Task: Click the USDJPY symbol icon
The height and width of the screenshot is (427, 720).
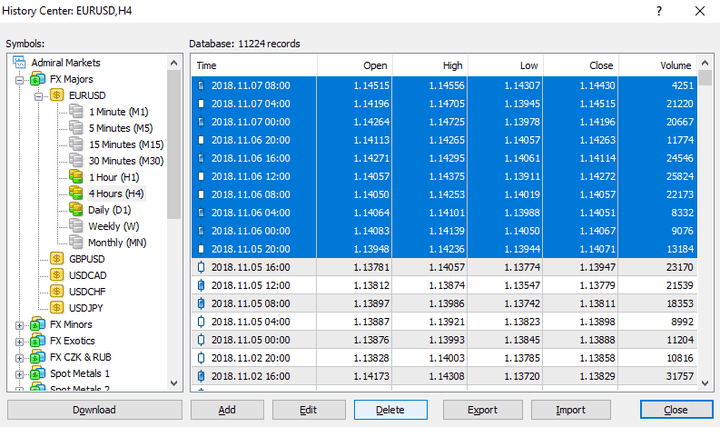Action: click(x=57, y=308)
